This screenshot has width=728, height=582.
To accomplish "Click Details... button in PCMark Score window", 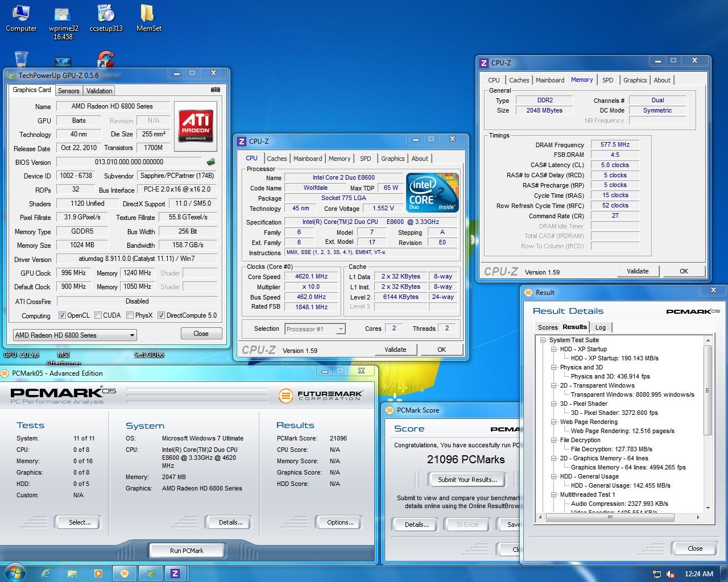I will [416, 525].
